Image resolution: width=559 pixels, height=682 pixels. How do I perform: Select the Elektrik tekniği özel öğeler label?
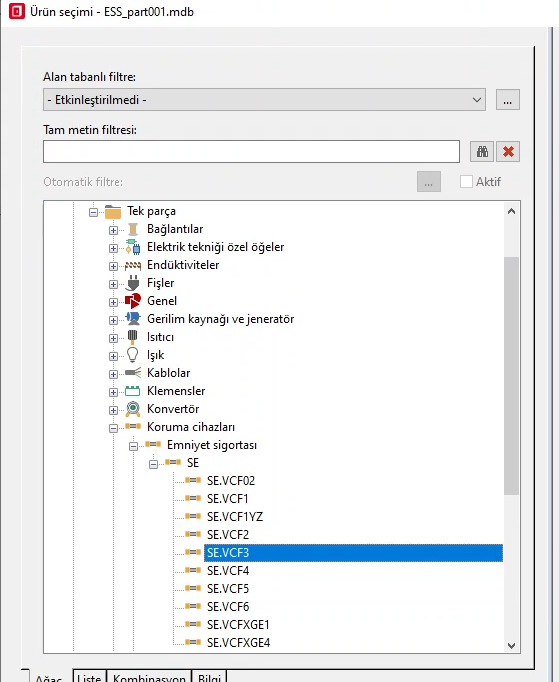(x=215, y=247)
